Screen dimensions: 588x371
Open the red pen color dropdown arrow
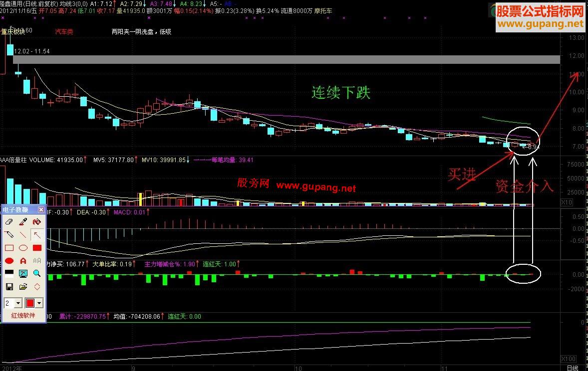39,303
